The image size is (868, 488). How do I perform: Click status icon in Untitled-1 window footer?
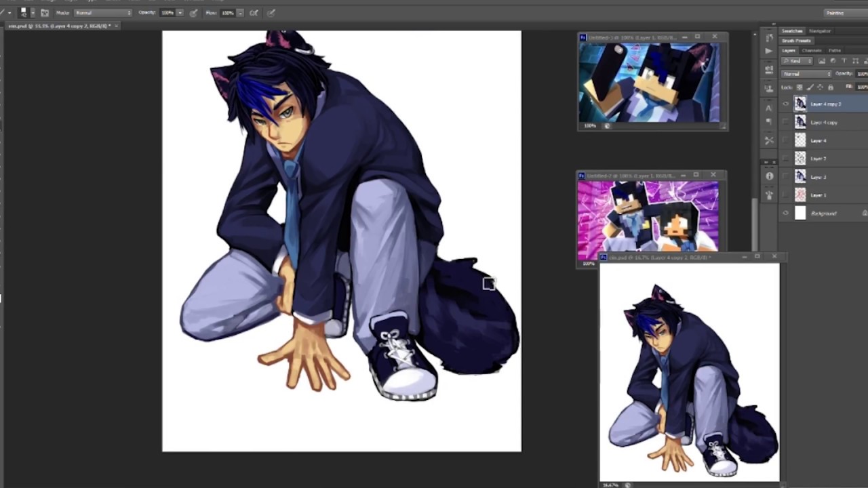coord(607,126)
